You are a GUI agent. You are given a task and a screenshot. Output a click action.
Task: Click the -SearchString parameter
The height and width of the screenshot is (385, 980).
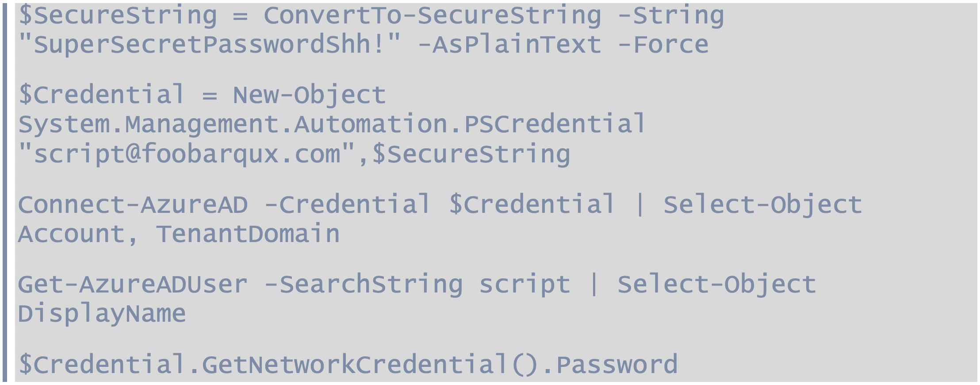[364, 284]
